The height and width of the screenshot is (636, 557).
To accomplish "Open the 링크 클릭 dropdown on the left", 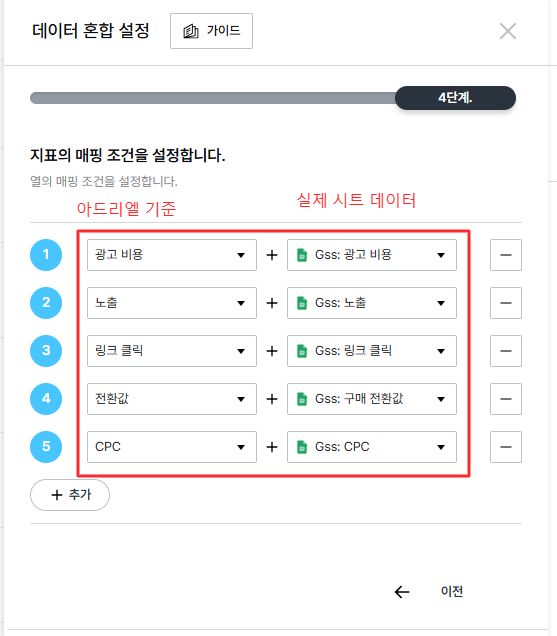I will (x=172, y=351).
